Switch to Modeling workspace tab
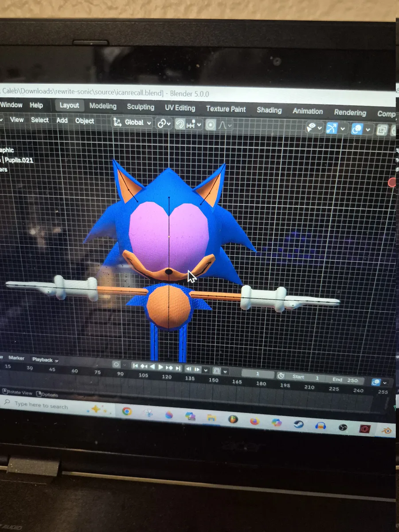The image size is (399, 532). coord(103,106)
